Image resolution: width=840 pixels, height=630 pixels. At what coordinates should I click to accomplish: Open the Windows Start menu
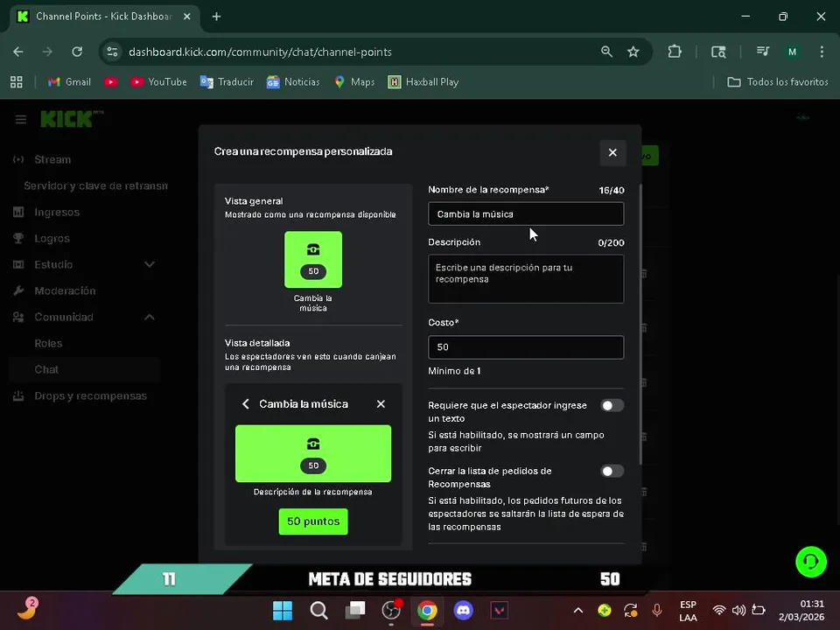(283, 610)
